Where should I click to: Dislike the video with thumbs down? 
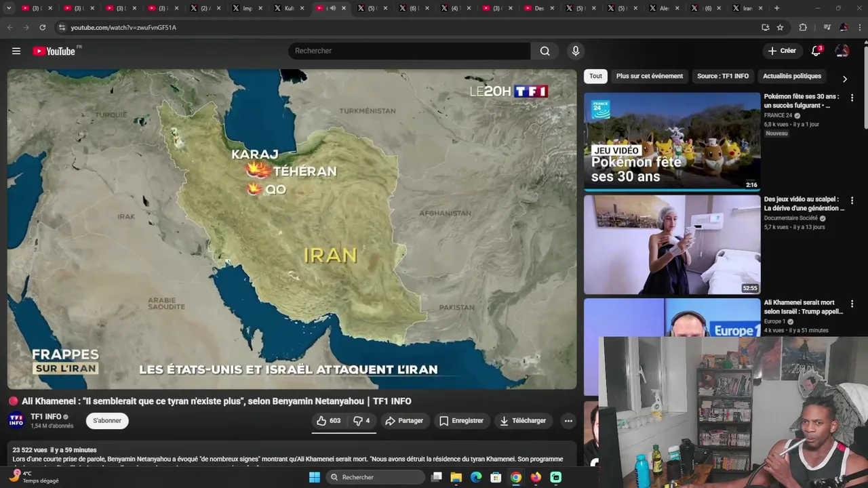[x=361, y=421]
